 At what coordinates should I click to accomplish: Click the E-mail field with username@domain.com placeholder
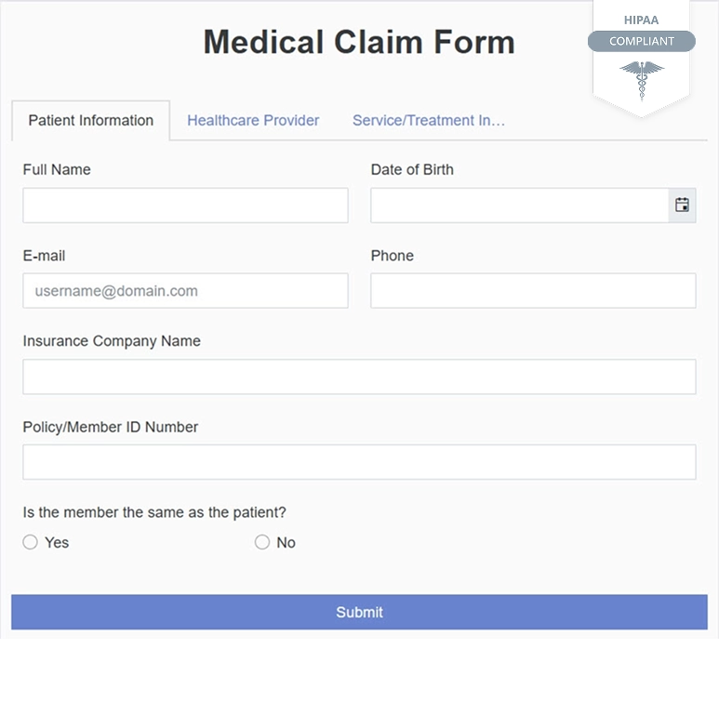pyautogui.click(x=185, y=291)
